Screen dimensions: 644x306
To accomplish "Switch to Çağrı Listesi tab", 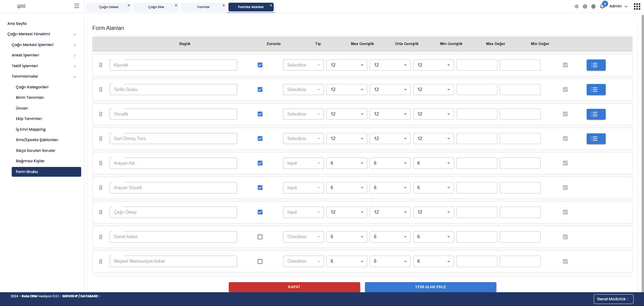I will pyautogui.click(x=109, y=7).
